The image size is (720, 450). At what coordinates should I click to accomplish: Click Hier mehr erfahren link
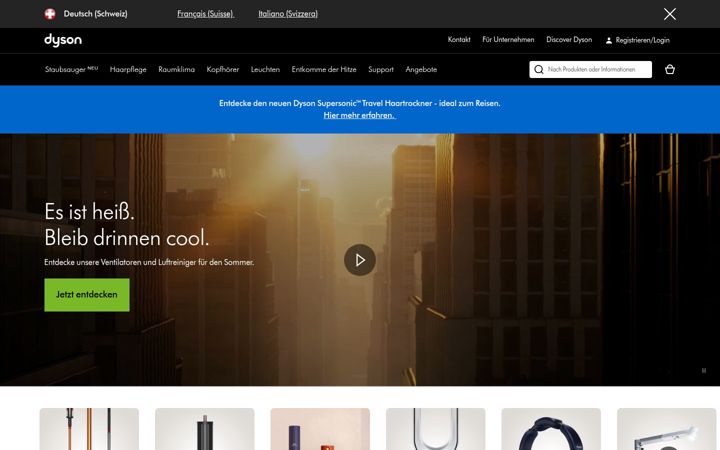coord(360,115)
